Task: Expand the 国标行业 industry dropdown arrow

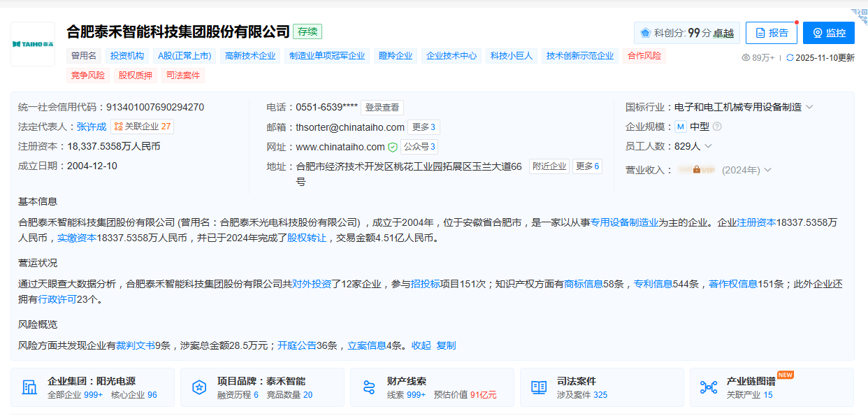Action: (809, 107)
